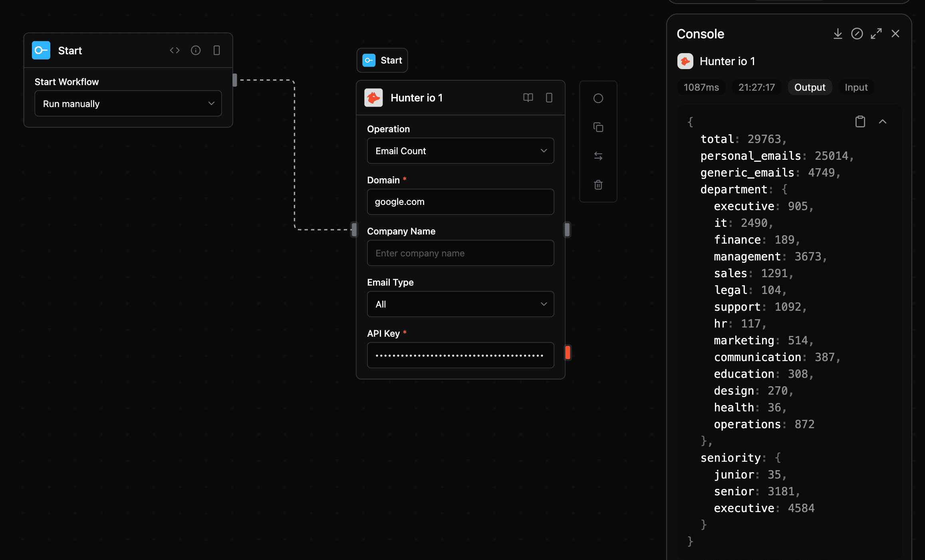Screen dimensions: 925x560
Task: Show info for the Start node
Action: coord(196,50)
